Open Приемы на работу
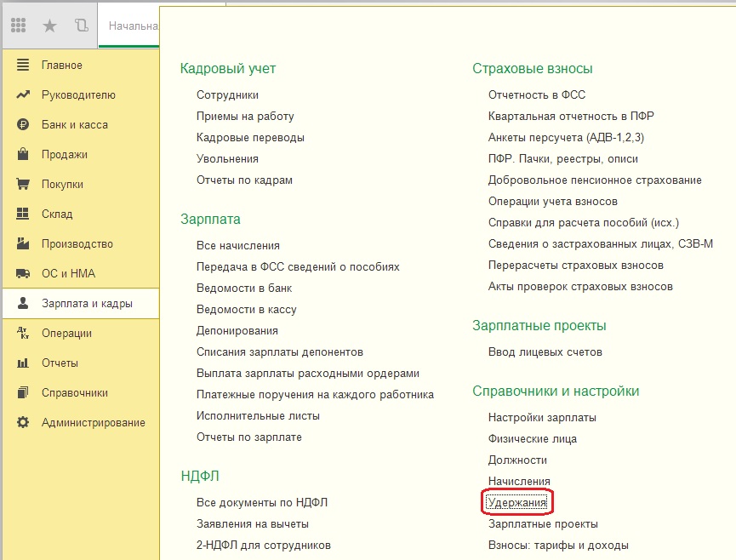Viewport: 736px width, 560px height. click(245, 117)
